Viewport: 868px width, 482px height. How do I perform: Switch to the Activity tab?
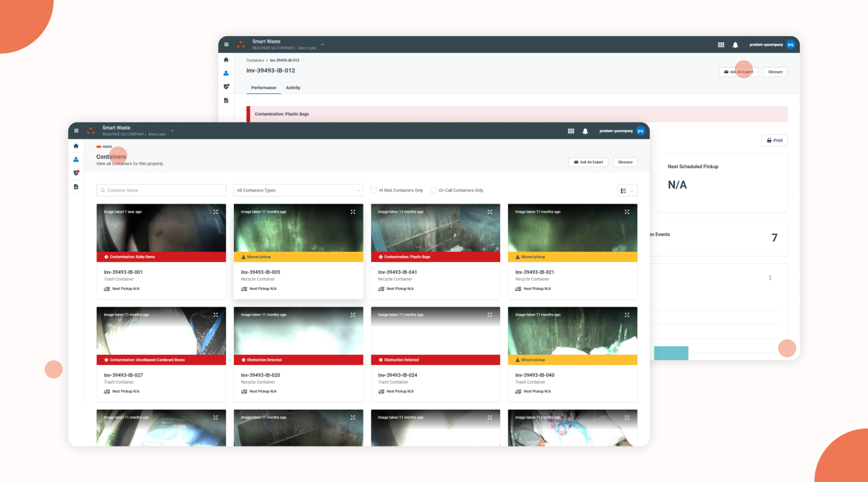293,88
